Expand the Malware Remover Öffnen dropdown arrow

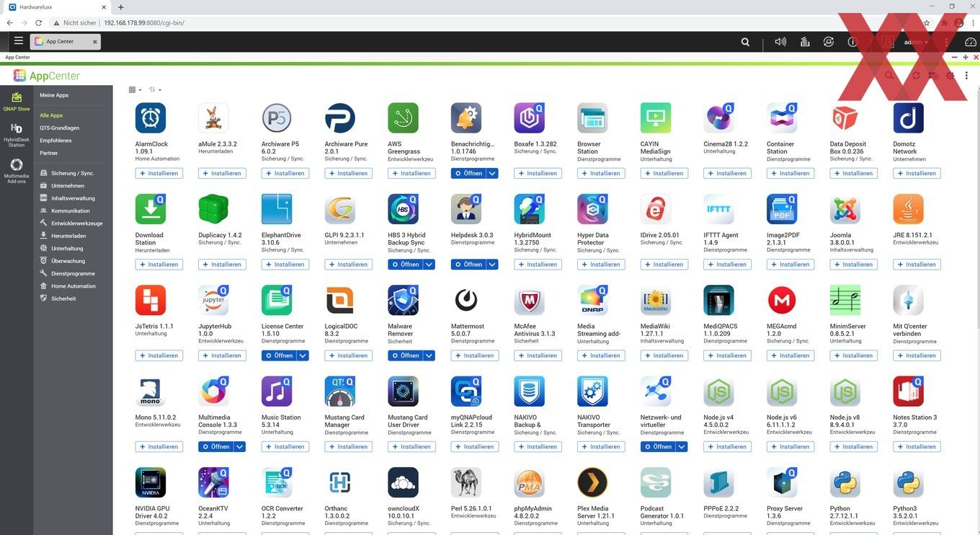[x=429, y=355]
